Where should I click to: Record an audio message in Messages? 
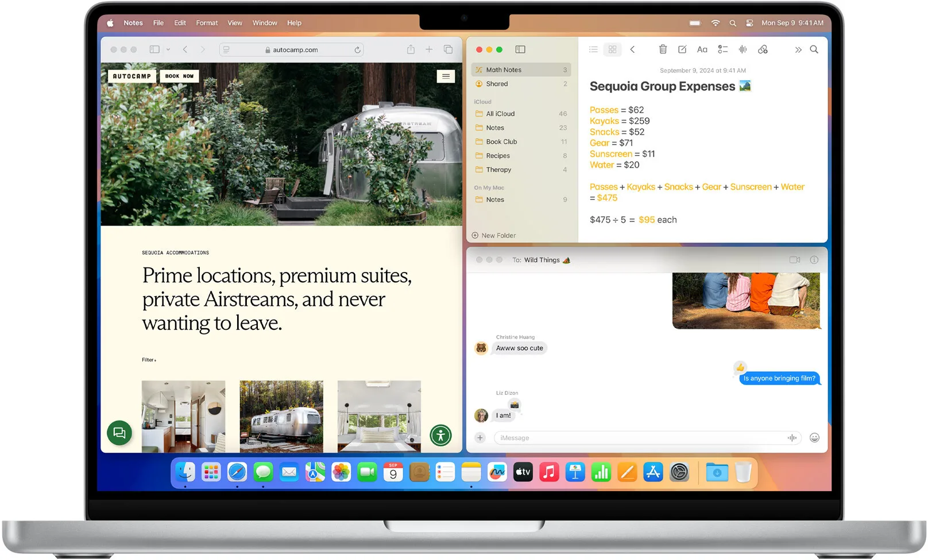[x=792, y=438]
